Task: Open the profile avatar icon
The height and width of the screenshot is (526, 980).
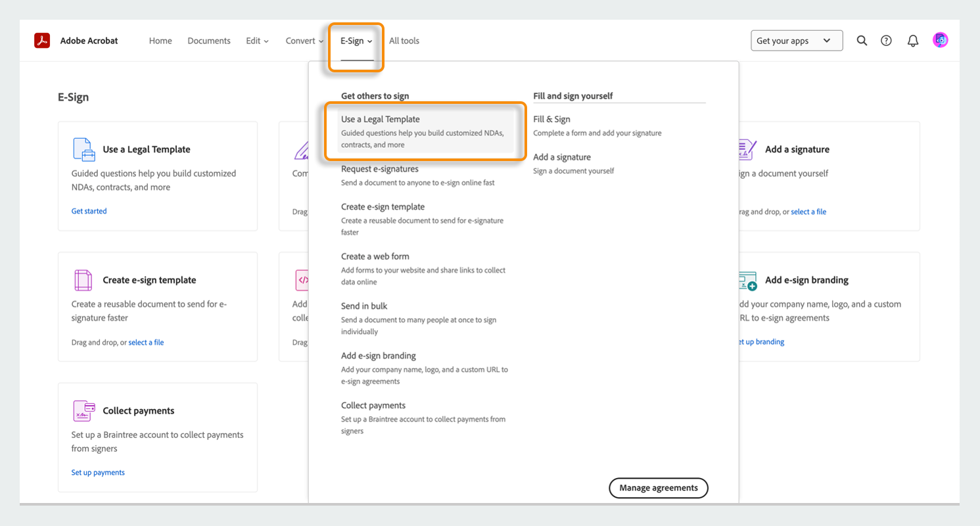Action: click(x=941, y=40)
